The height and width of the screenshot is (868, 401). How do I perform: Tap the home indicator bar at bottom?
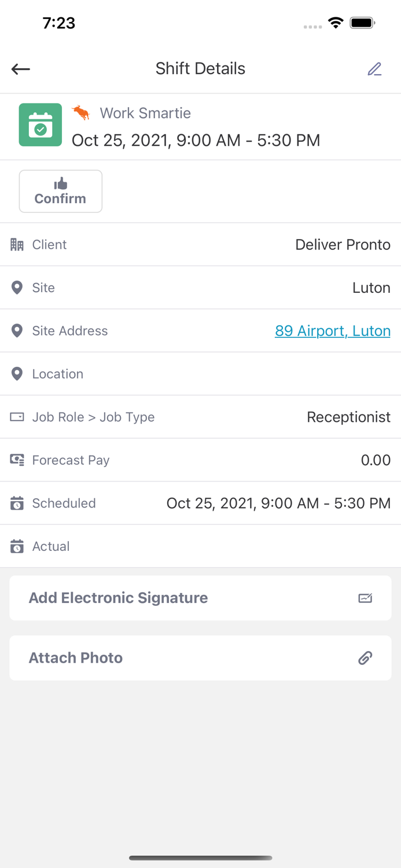point(200,858)
